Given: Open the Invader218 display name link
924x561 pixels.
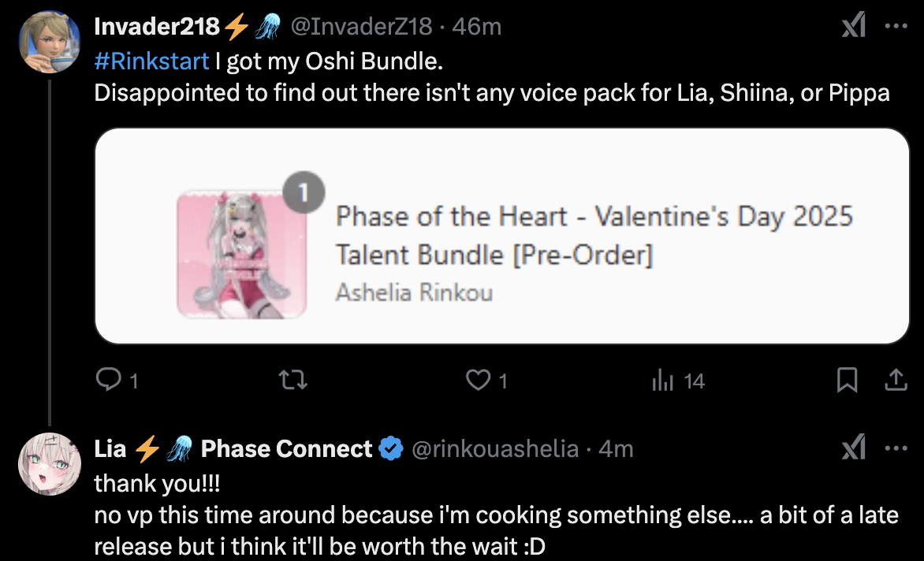Looking at the screenshot, I should click(x=156, y=27).
